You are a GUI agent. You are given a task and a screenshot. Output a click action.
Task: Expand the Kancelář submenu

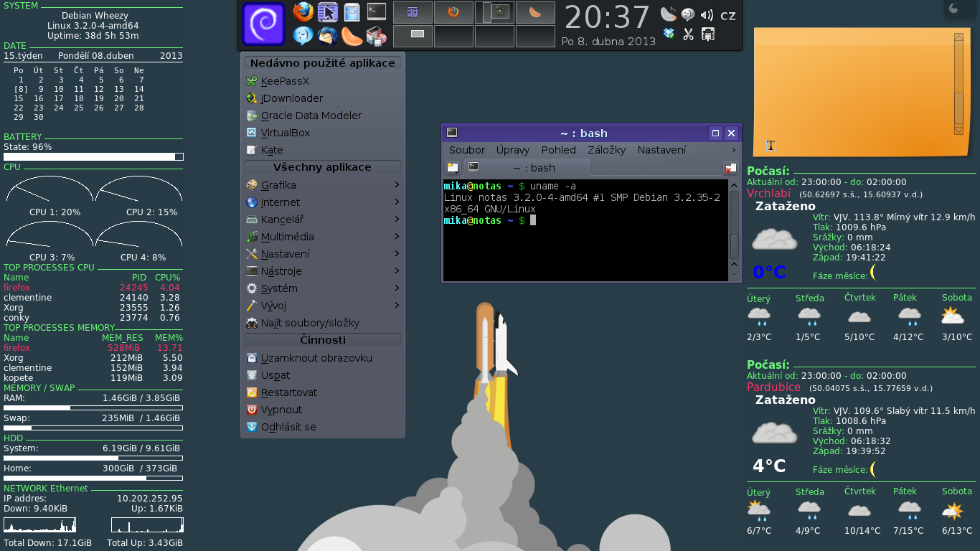click(323, 220)
